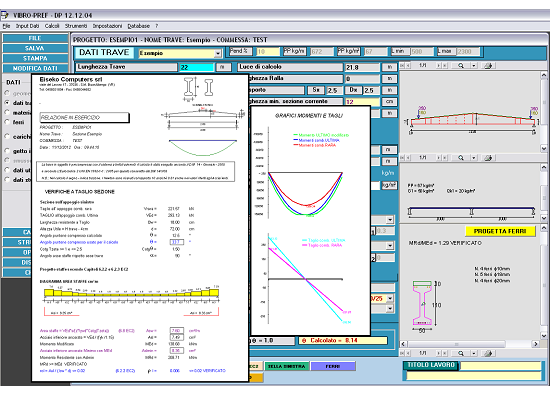Open the Database menu
550x400 pixels.
pyautogui.click(x=139, y=26)
